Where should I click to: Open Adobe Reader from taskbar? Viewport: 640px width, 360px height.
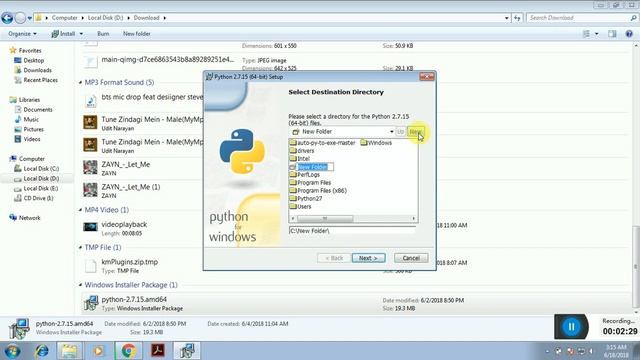pos(158,351)
